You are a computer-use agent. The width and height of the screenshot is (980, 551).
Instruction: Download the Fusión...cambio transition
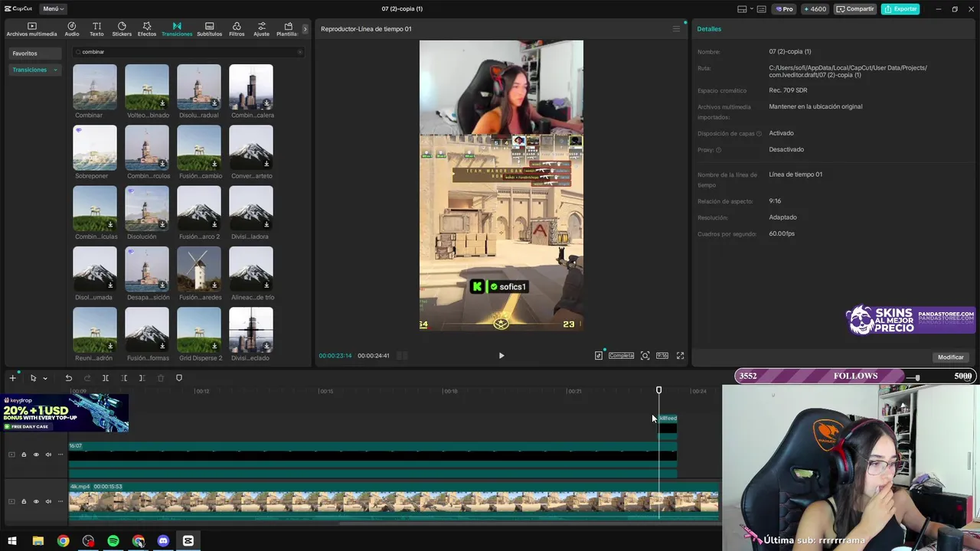[214, 164]
